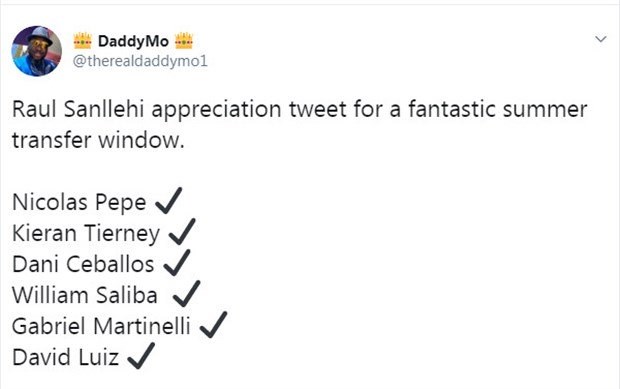
Task: Click the name Nicolas Pepe
Action: (x=79, y=202)
